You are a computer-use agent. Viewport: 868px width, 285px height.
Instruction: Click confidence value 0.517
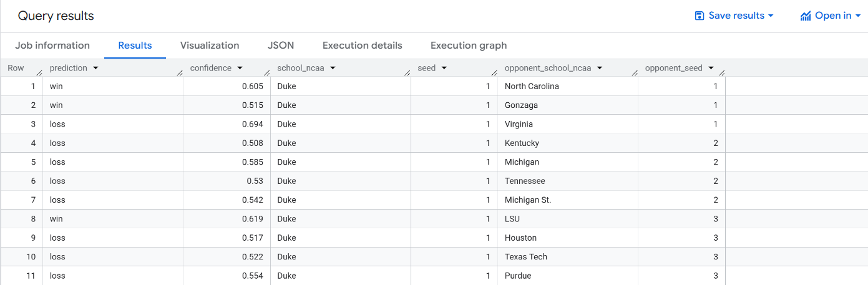coord(253,238)
